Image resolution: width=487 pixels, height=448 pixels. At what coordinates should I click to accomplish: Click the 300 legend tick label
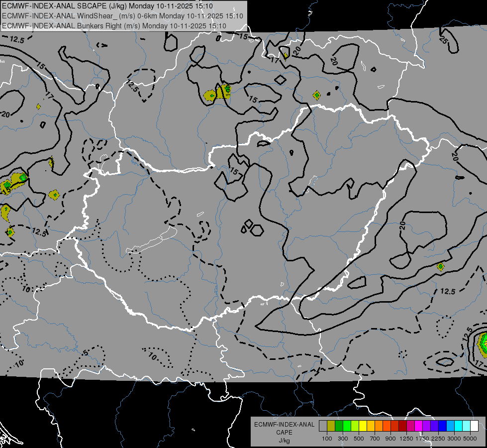[343, 439]
